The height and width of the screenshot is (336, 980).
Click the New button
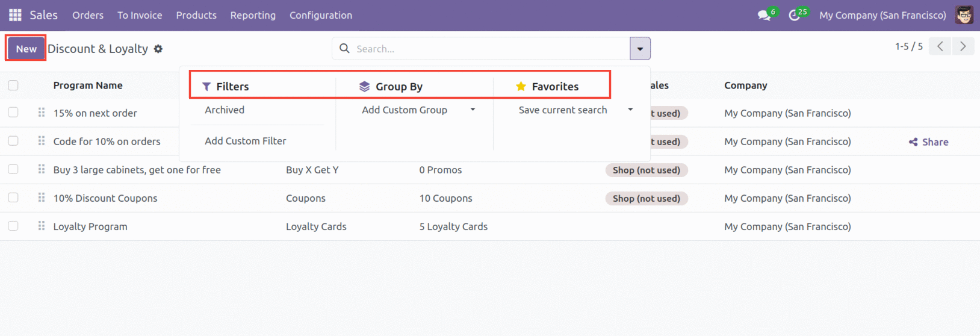pyautogui.click(x=26, y=49)
